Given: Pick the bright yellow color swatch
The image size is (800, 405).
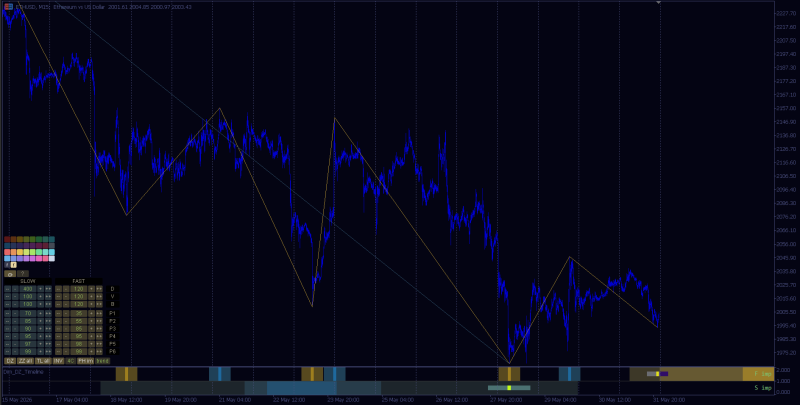Looking at the screenshot, I should [x=20, y=252].
